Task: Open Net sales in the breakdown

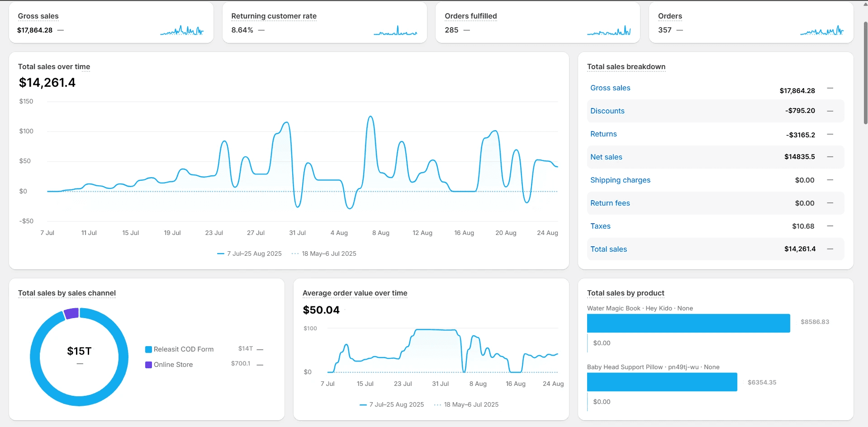Action: [x=606, y=157]
